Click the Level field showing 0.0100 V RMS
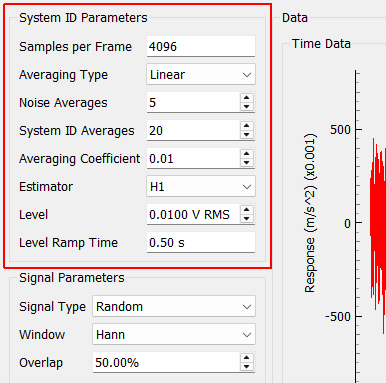The image size is (386, 383). point(193,214)
